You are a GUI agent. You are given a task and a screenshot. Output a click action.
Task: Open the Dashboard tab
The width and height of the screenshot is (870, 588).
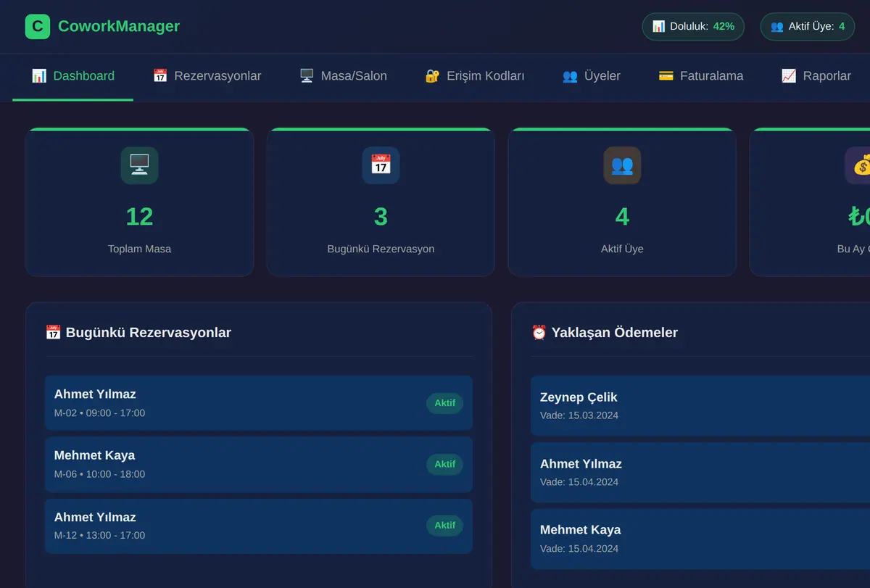coord(73,76)
